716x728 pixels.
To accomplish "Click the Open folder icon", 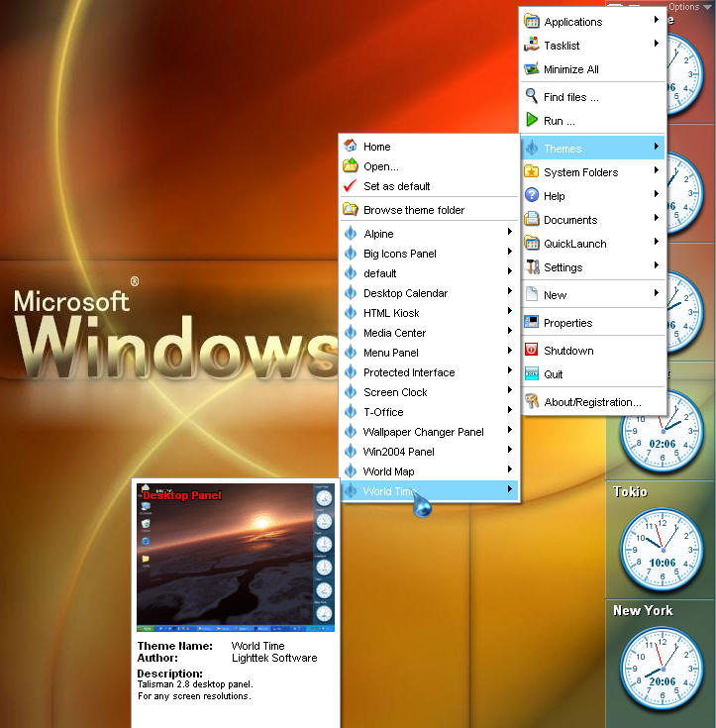I will point(351,165).
